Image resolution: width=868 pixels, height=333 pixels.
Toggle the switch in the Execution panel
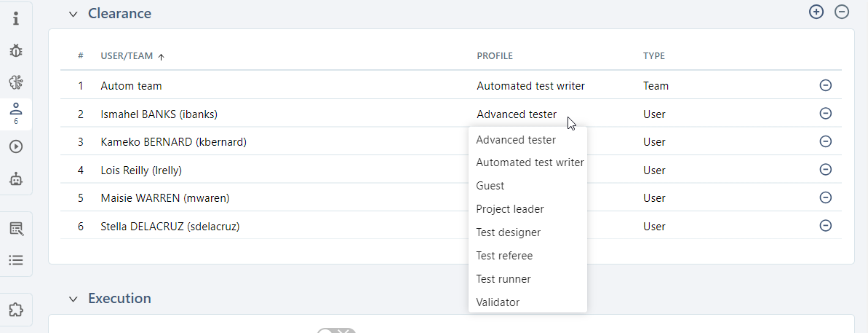(335, 332)
